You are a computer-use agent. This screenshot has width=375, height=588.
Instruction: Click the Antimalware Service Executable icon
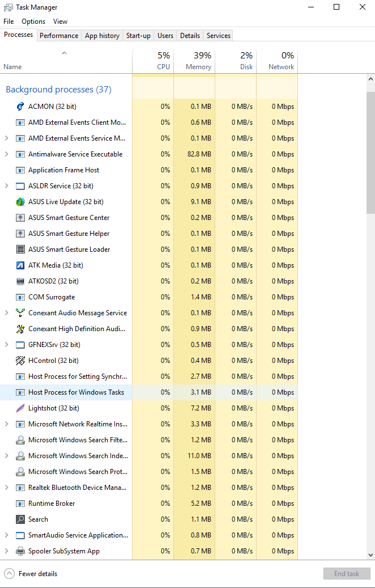[20, 154]
